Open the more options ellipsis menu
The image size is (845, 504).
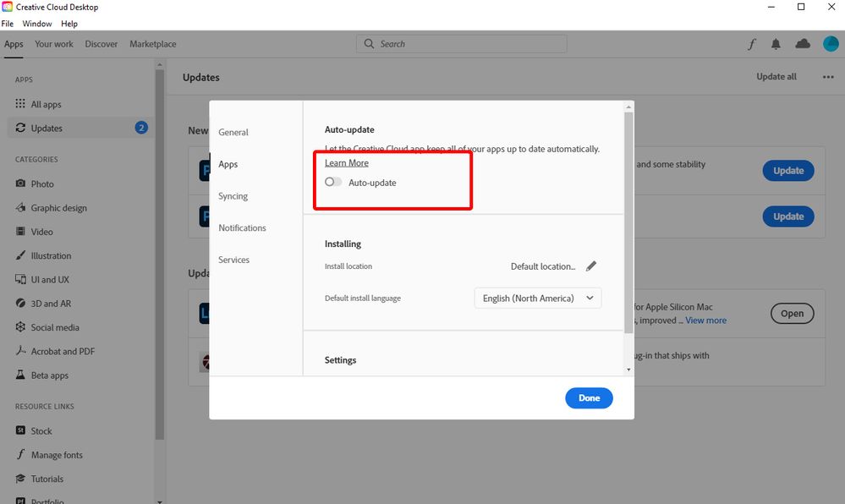[x=828, y=77]
